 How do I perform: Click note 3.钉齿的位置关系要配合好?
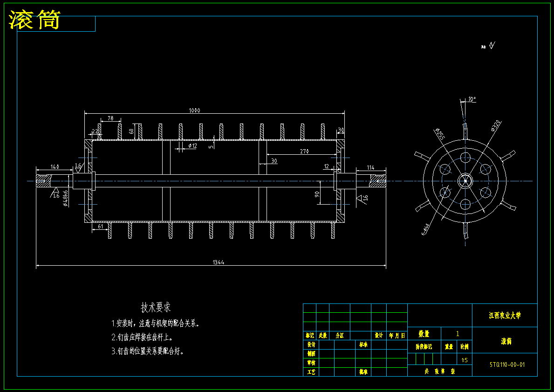148,351
